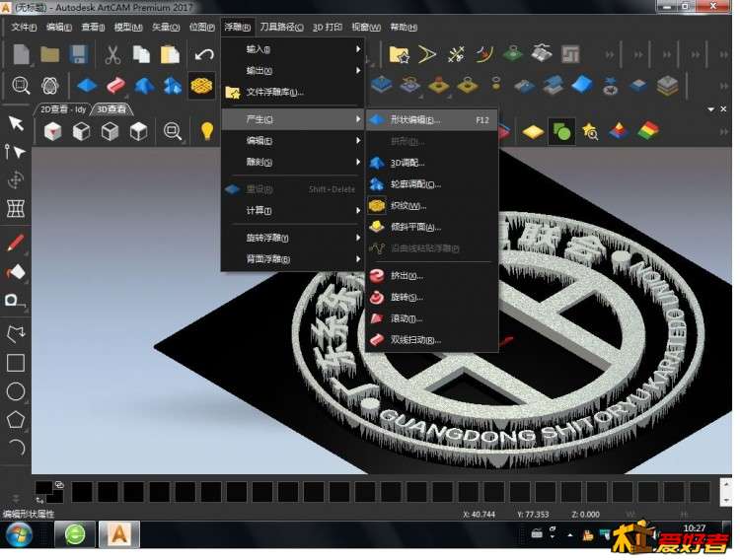Screen dimensions: 740x560
Task: Toggle the yellow flat plane display icon
Action: tap(533, 132)
